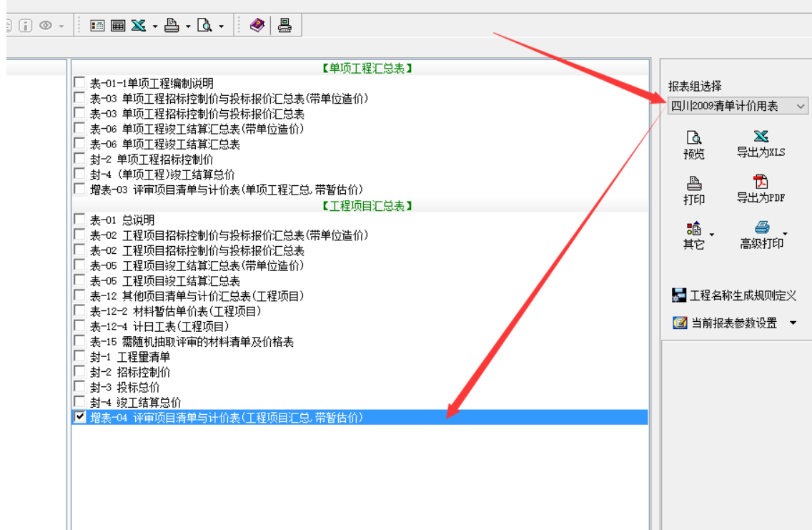Click the computer terminal icon in toolbar
The width and height of the screenshot is (812, 530).
point(284,26)
